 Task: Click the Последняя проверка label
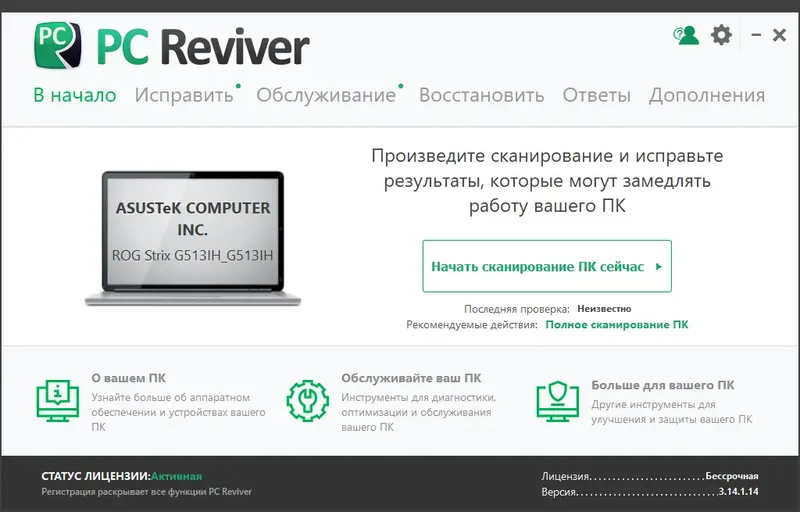[x=517, y=309]
